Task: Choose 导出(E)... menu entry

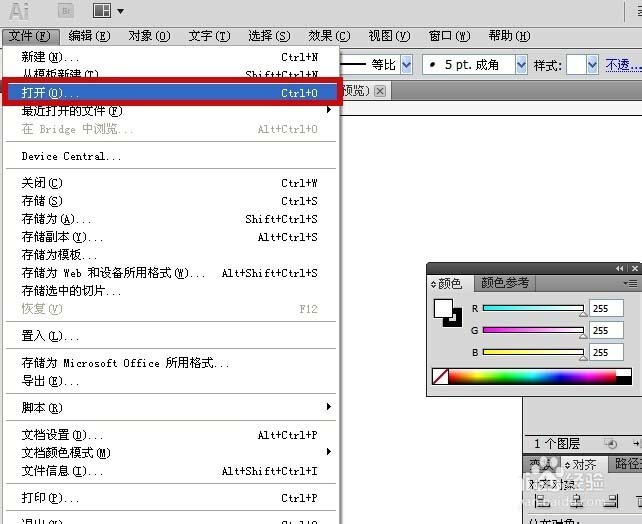Action: click(171, 381)
